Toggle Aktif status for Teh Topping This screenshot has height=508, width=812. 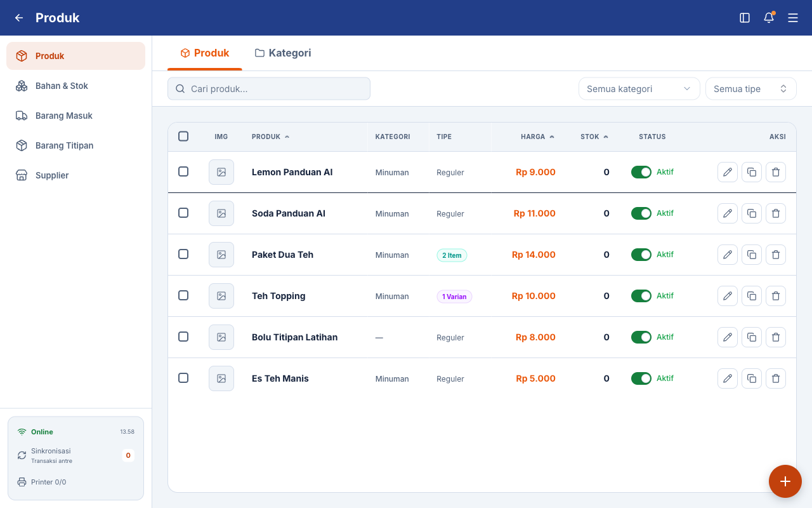point(641,296)
